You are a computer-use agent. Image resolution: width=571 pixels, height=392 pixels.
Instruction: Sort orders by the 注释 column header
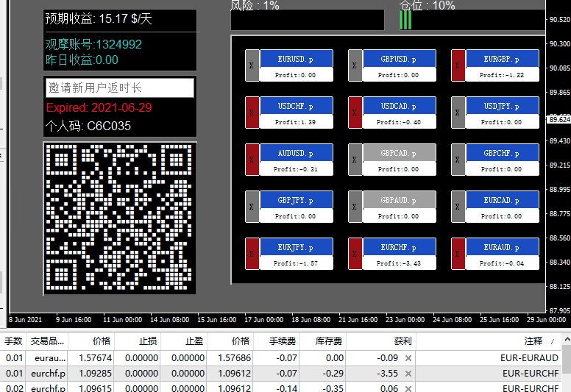[489, 341]
